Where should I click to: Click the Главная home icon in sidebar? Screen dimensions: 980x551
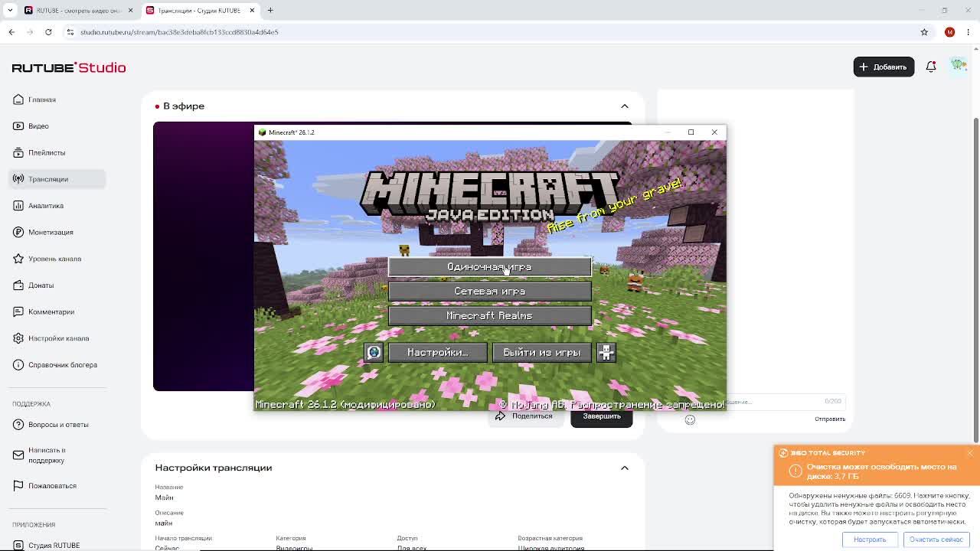pos(18,99)
